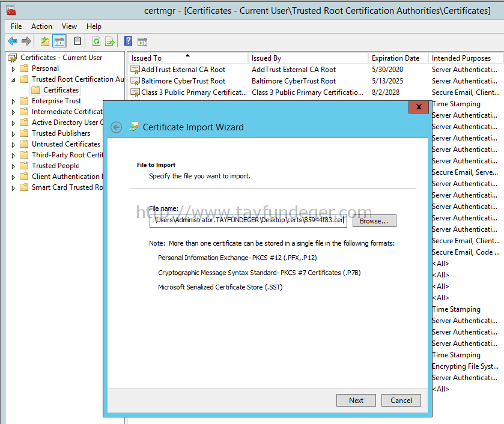
Task: Click the Untrusted Certificates folder icon
Action: point(24,144)
